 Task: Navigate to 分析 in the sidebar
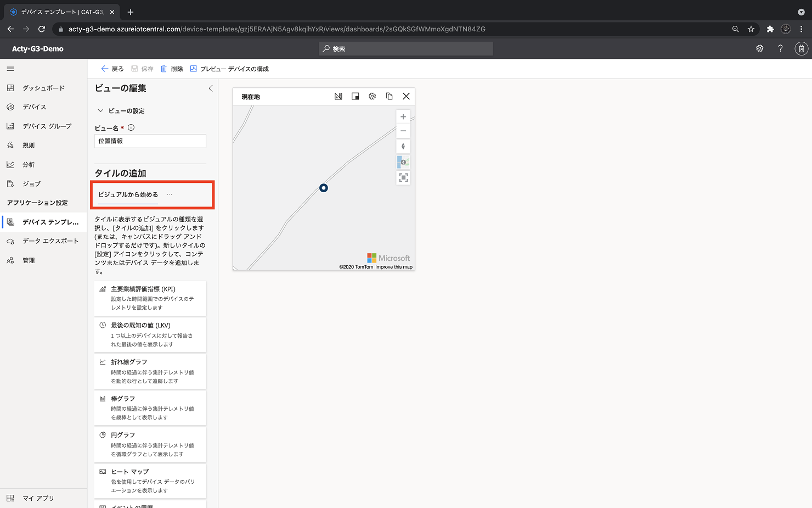coord(44,165)
